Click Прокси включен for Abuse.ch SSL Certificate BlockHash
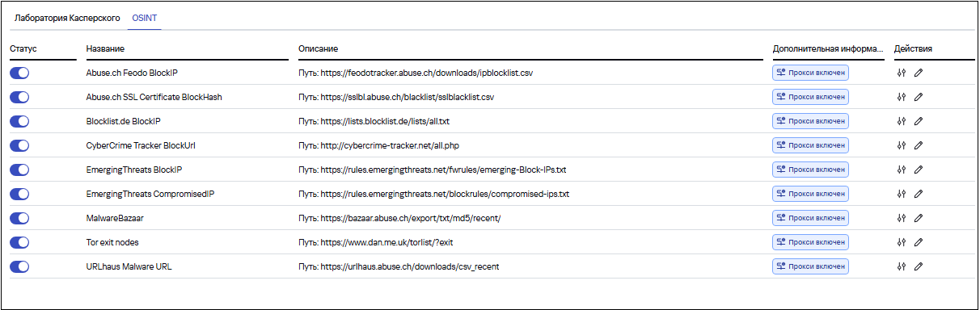 pos(810,97)
